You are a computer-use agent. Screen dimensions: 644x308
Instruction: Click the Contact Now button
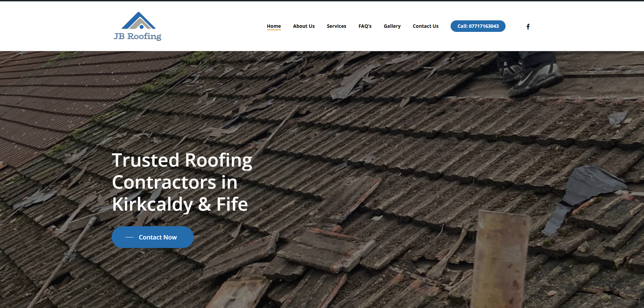click(153, 237)
